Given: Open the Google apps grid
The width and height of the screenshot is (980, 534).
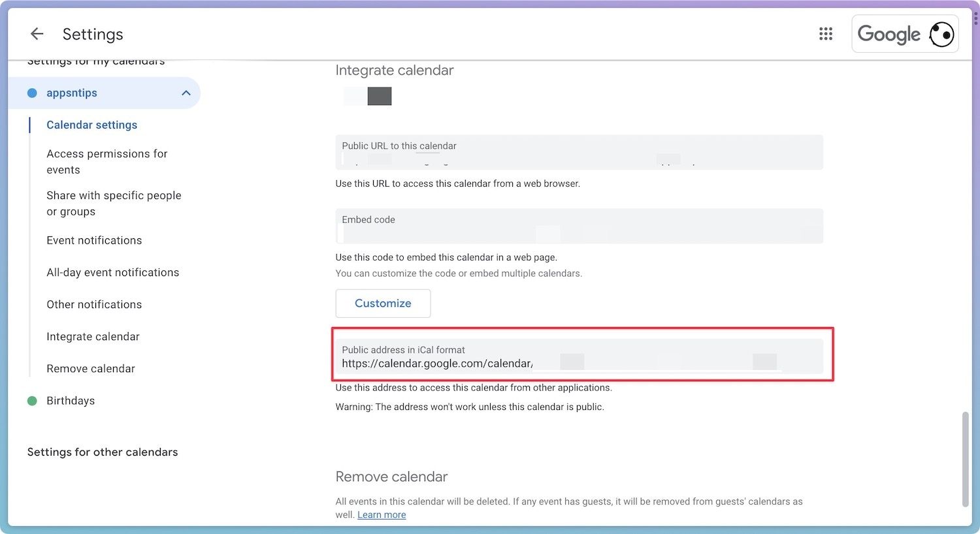Looking at the screenshot, I should [x=826, y=34].
